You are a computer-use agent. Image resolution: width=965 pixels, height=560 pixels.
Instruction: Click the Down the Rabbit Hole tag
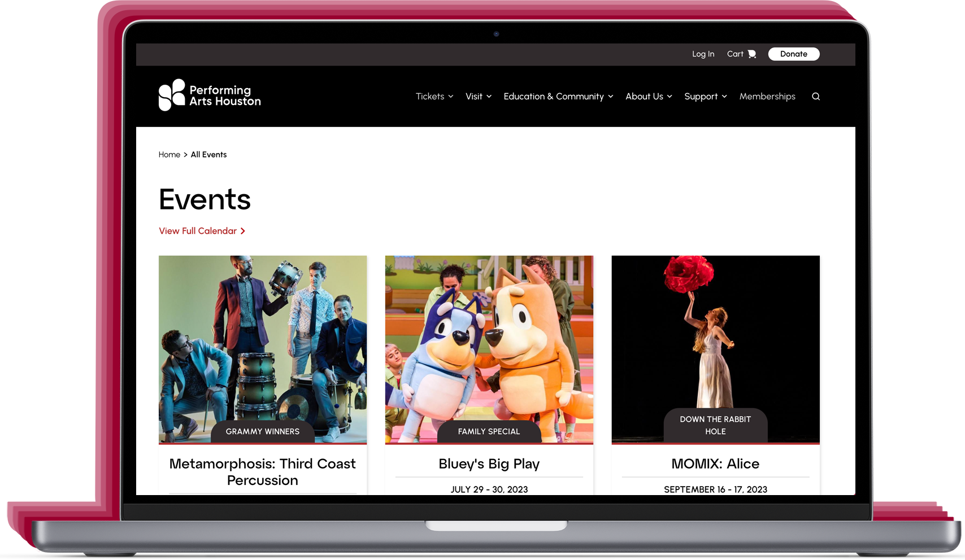(x=716, y=425)
